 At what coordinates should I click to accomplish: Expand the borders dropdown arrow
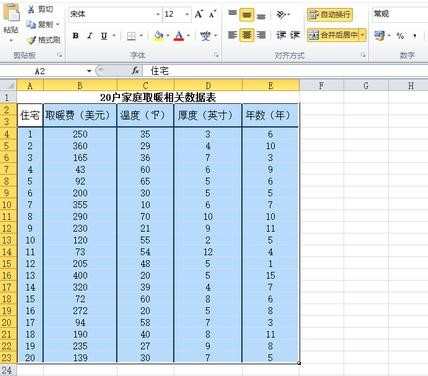[x=141, y=36]
